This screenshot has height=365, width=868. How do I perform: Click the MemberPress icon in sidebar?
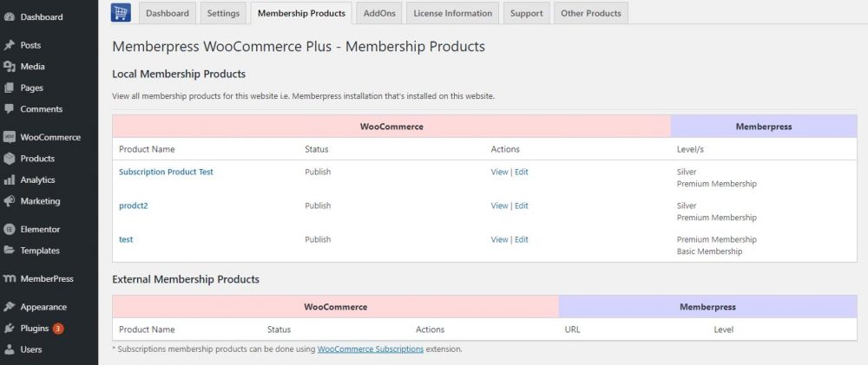pos(10,279)
